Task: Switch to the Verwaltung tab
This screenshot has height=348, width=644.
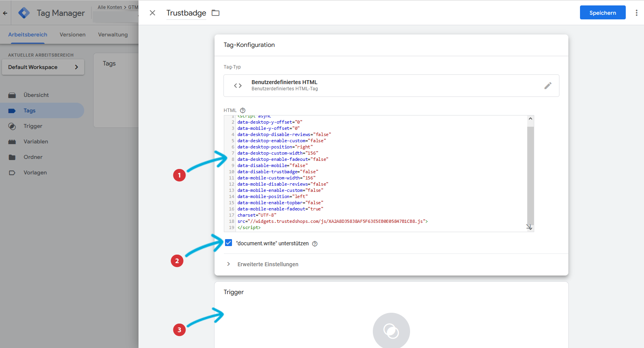Action: [x=113, y=34]
